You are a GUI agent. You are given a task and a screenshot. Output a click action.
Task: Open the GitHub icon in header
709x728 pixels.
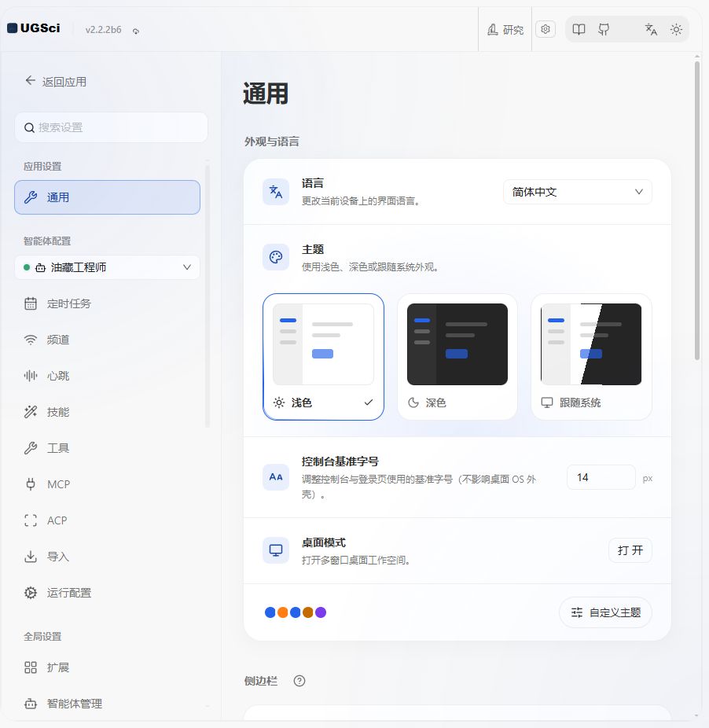click(604, 30)
